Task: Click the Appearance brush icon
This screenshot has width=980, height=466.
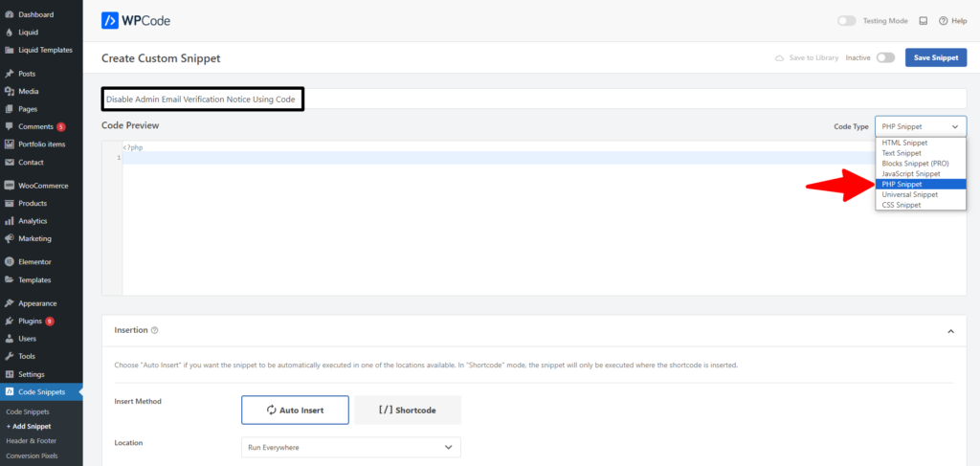Action: click(10, 303)
